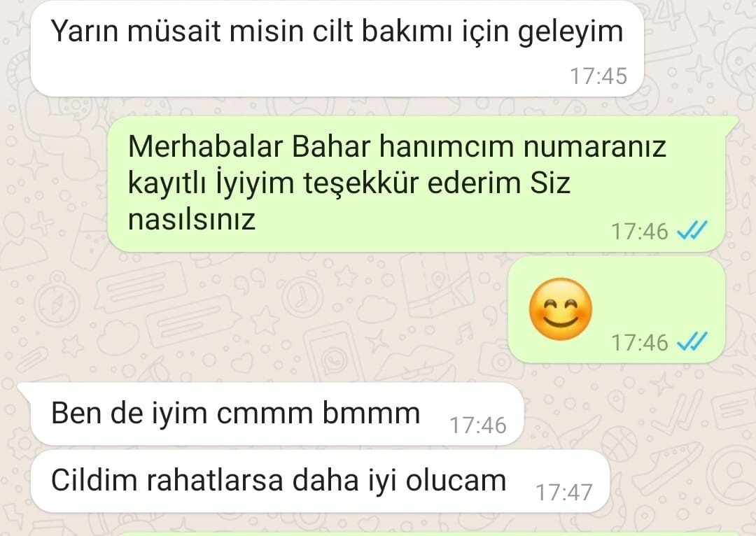Tap blue read ticks on emoji message
756x536 pixels.
point(692,342)
